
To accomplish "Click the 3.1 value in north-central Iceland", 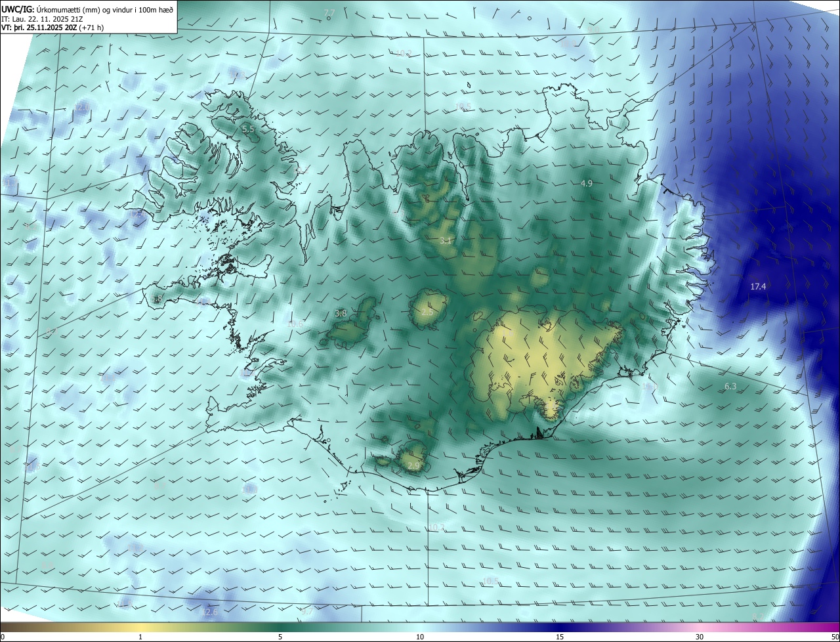I will (x=446, y=241).
